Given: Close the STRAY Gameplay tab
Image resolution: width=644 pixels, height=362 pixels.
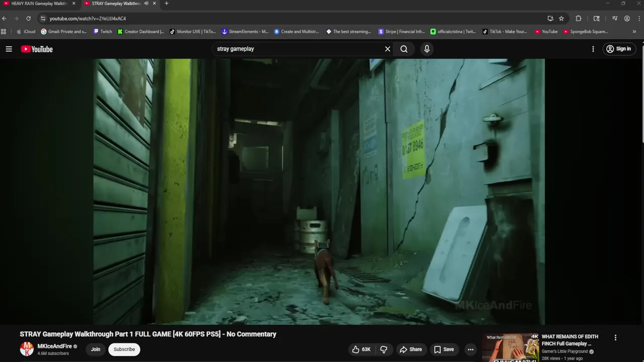Looking at the screenshot, I should [154, 4].
